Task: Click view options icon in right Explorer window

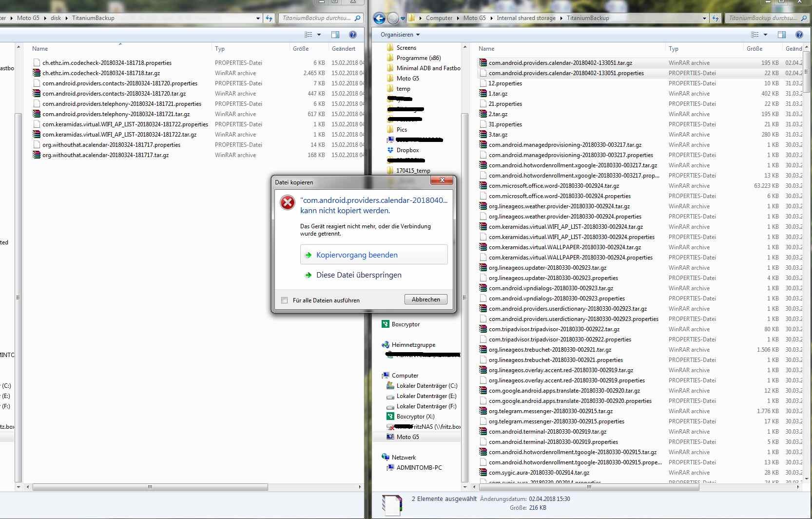Action: (x=755, y=35)
